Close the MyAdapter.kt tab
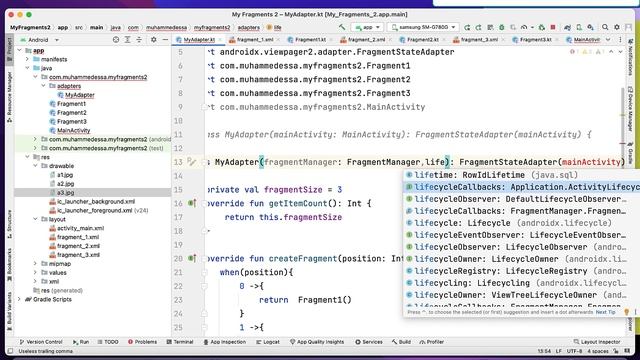The image size is (640, 360). (x=220, y=40)
